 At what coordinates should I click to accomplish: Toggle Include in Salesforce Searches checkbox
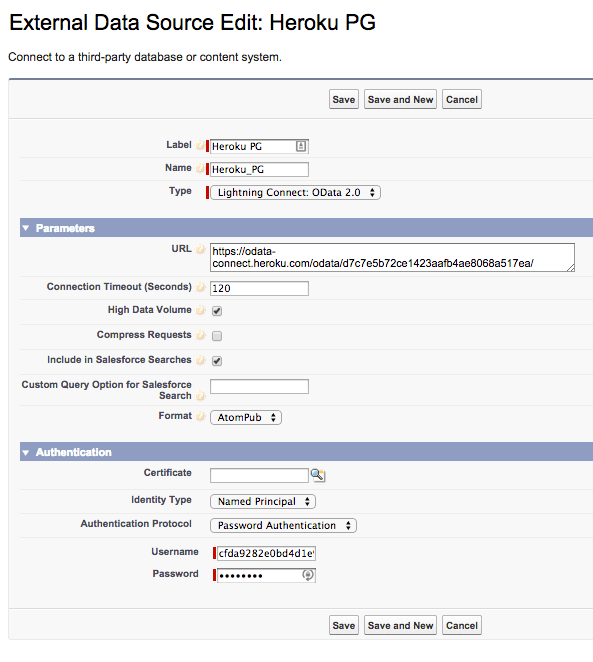217,361
